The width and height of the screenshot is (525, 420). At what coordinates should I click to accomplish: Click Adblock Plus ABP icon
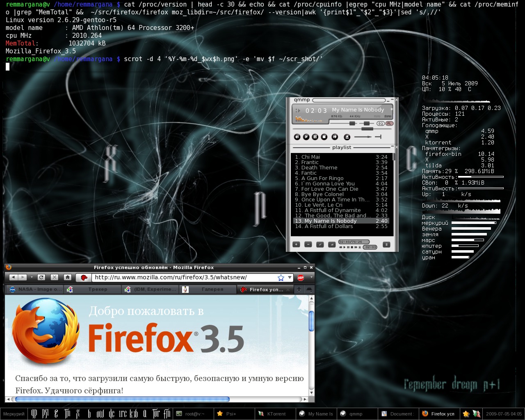(x=301, y=278)
